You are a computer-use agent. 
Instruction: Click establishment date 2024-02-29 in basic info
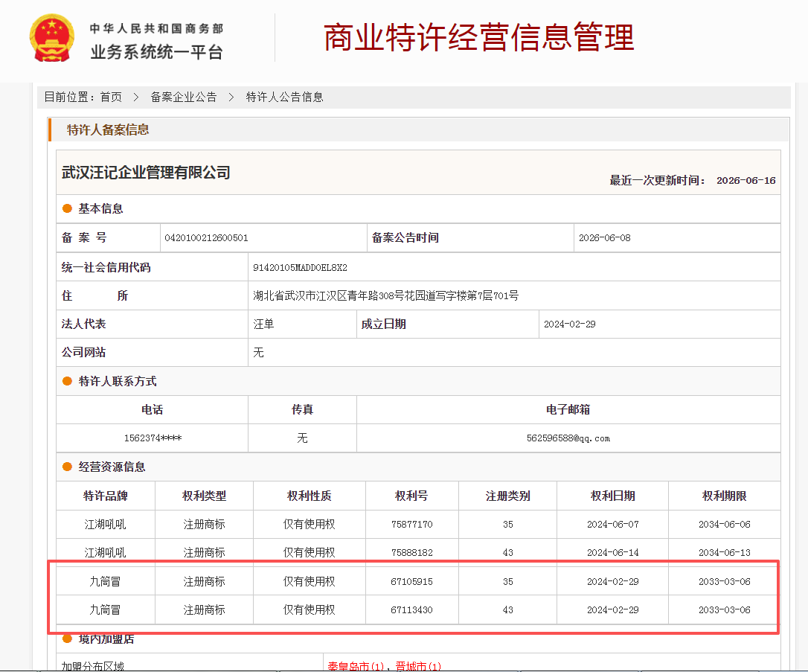click(569, 324)
